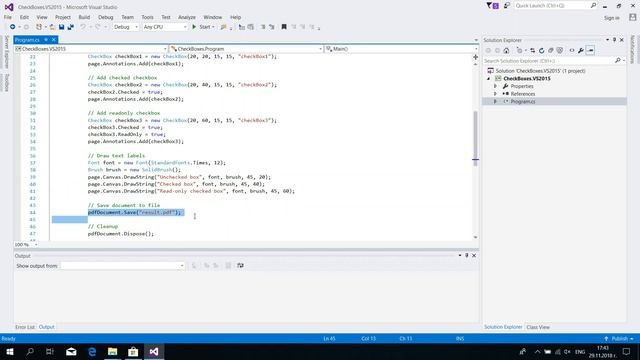Click the Sign in link

pos(611,18)
